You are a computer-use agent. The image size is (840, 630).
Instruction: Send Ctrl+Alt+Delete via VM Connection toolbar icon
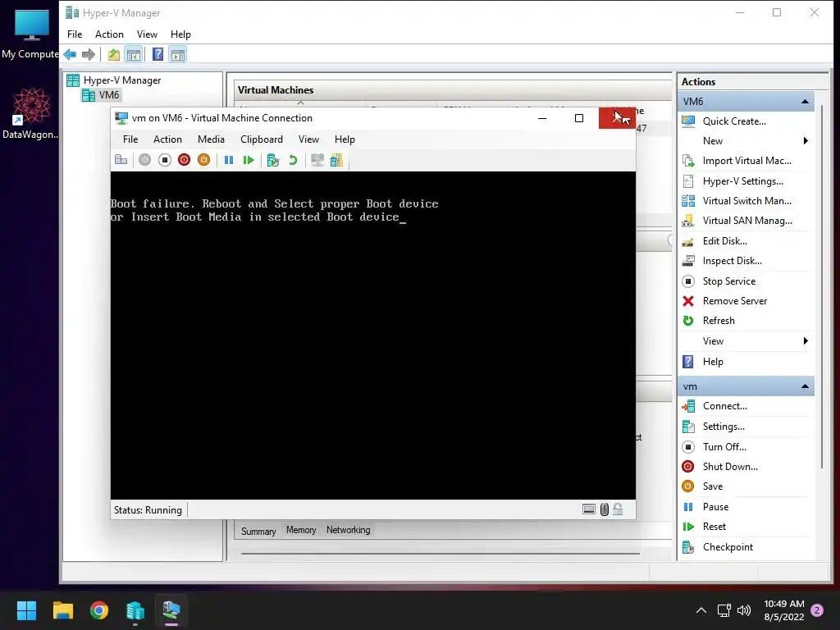click(x=121, y=160)
